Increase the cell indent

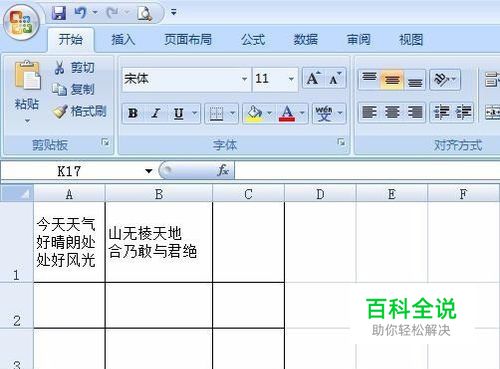(x=463, y=113)
